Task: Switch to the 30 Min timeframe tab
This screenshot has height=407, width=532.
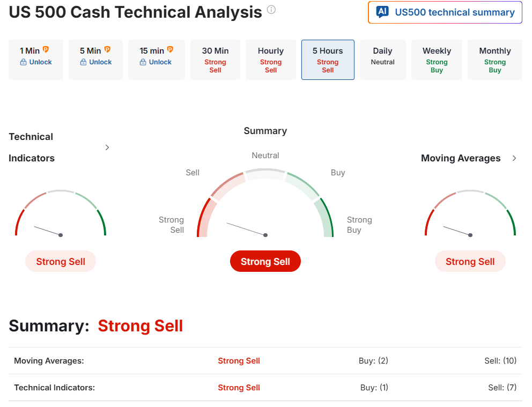Action: (215, 60)
